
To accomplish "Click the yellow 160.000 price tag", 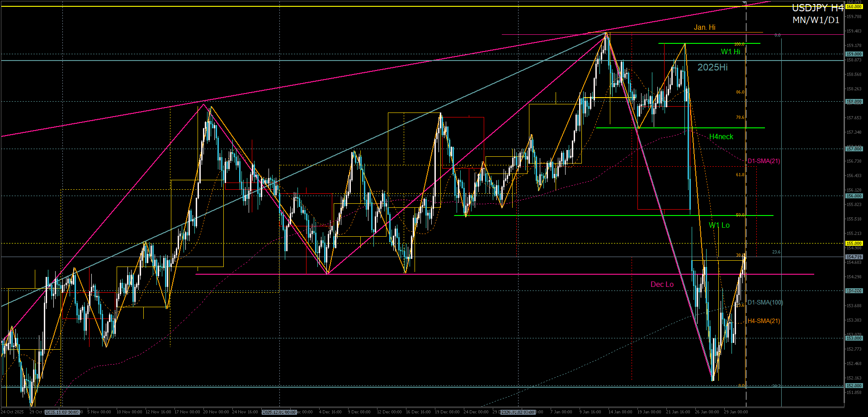I will (854, 7).
